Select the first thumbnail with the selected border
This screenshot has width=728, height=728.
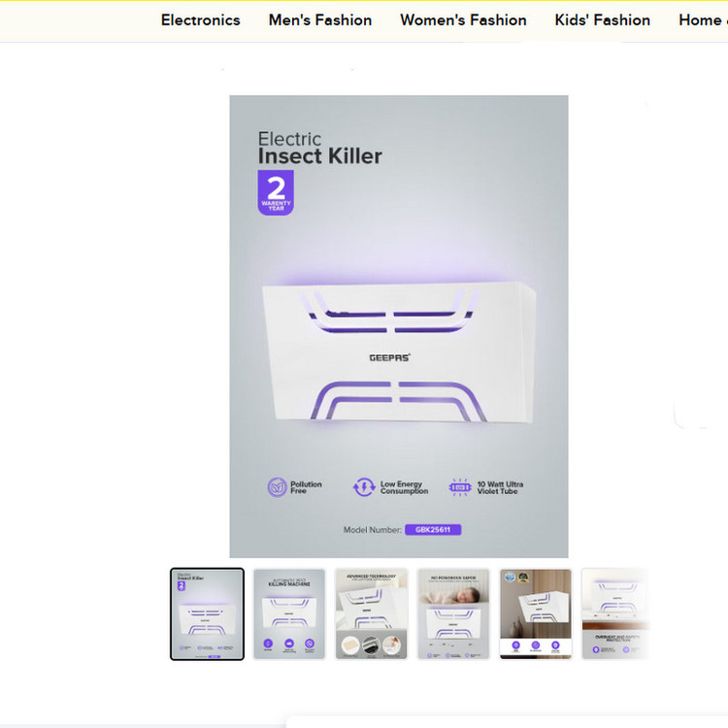pos(207,613)
